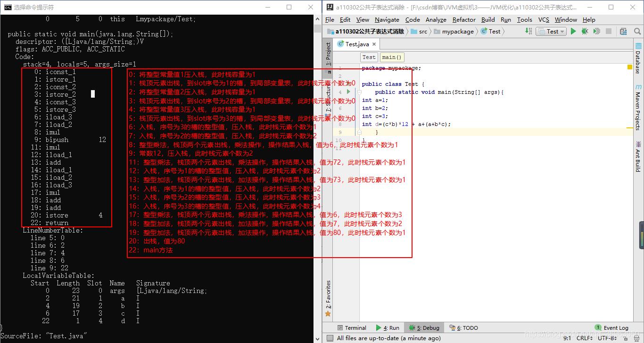Collapse the main method closing fold at line 9
The image size is (644, 343).
[x=359, y=133]
